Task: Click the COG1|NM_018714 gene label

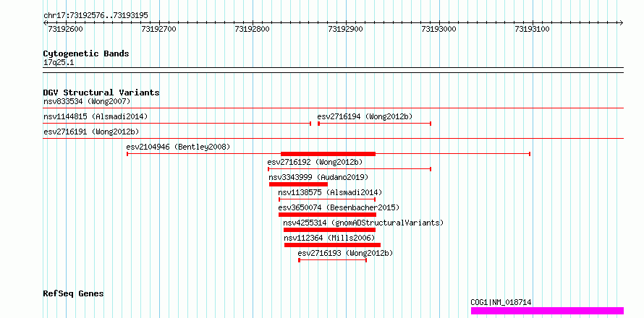Action: pyautogui.click(x=501, y=302)
